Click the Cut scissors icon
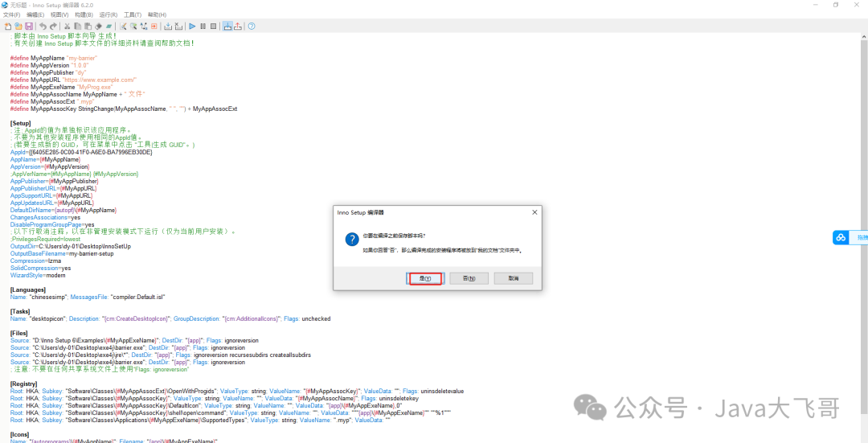Screen dimensions: 868x443 pos(67,26)
